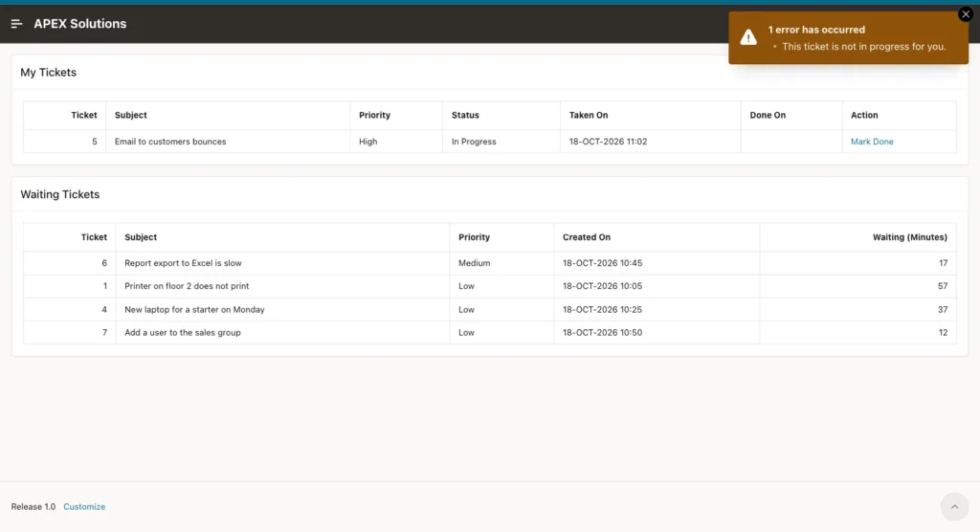Viewport: 980px width, 532px height.
Task: Click Waiting Tickets Created On column header
Action: click(587, 237)
